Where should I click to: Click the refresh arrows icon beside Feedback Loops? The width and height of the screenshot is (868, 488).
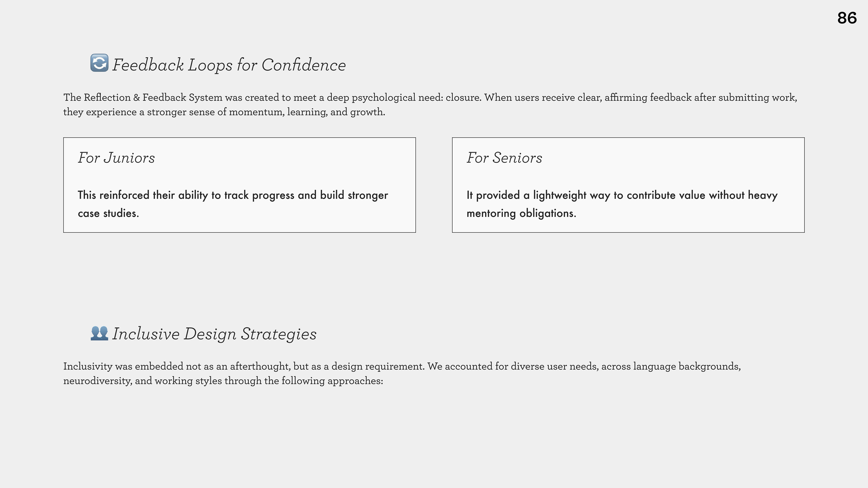pyautogui.click(x=99, y=63)
